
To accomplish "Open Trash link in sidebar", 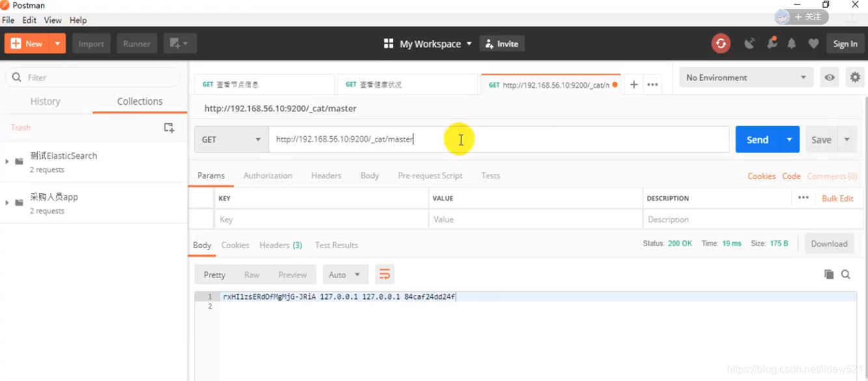I will (21, 128).
